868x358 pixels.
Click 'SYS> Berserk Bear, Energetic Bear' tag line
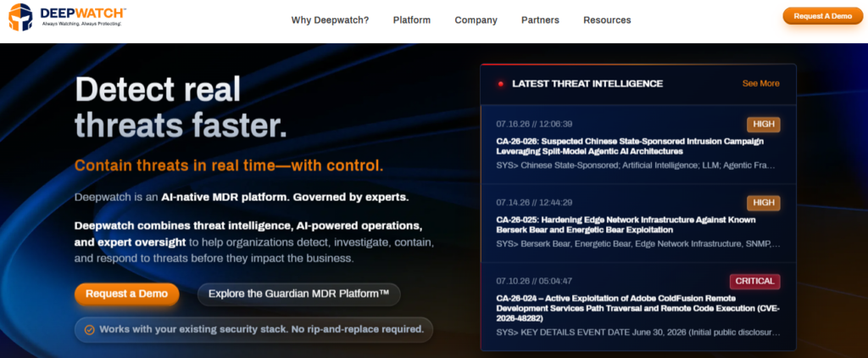coord(638,243)
